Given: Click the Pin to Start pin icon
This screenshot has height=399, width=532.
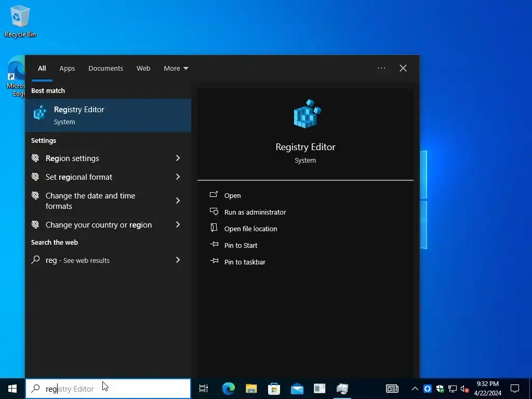Looking at the screenshot, I should [x=214, y=244].
